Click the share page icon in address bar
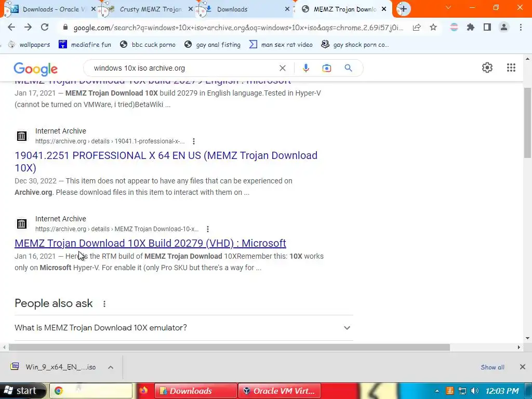Viewport: 532px width, 399px height. pyautogui.click(x=417, y=28)
